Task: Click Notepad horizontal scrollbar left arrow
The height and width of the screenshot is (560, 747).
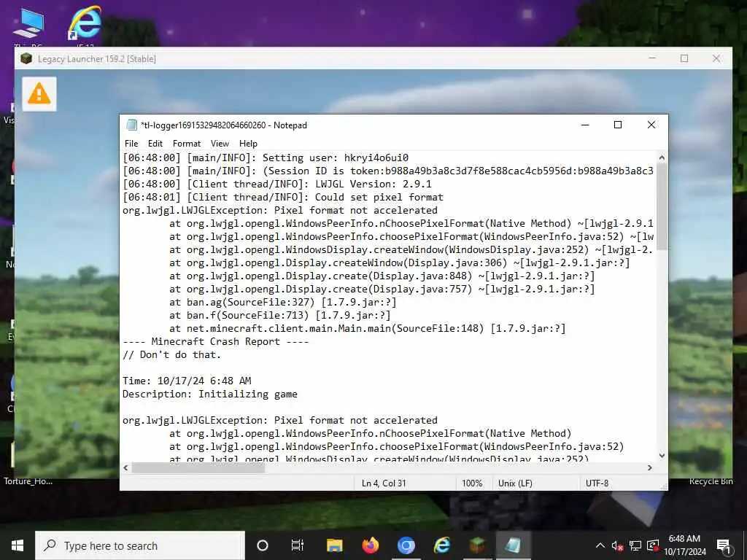Action: pyautogui.click(x=125, y=467)
